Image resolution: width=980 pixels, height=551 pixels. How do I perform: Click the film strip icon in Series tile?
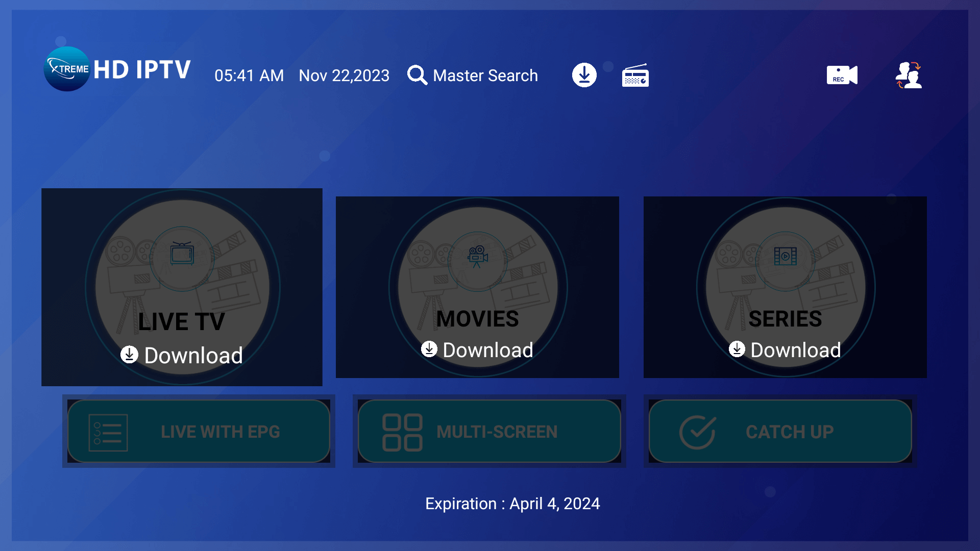785,256
